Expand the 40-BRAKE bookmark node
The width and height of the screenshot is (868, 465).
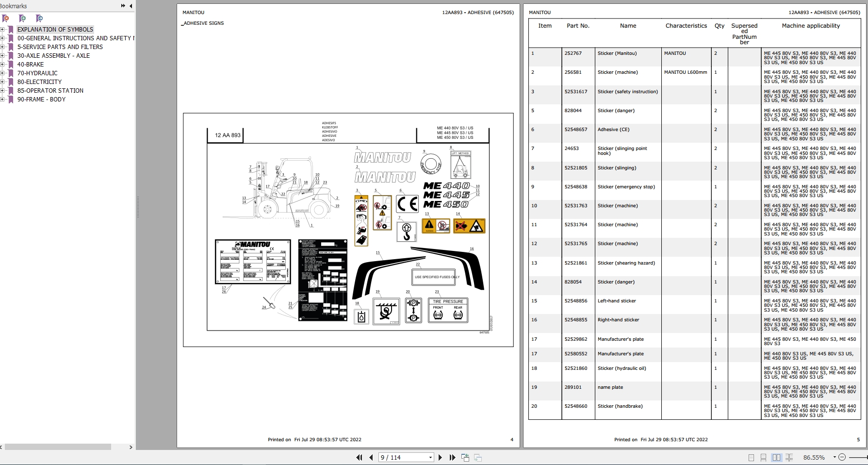pyautogui.click(x=2, y=65)
